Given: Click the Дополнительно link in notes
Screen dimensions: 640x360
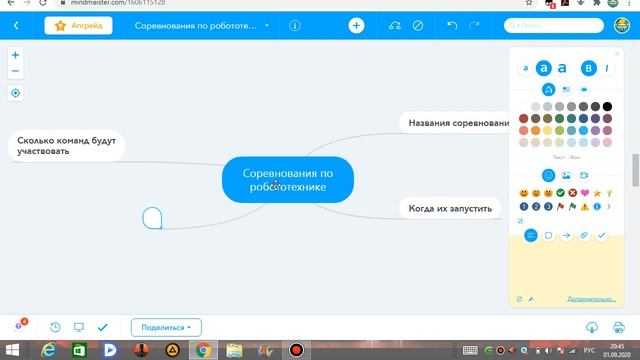Looking at the screenshot, I should [591, 299].
